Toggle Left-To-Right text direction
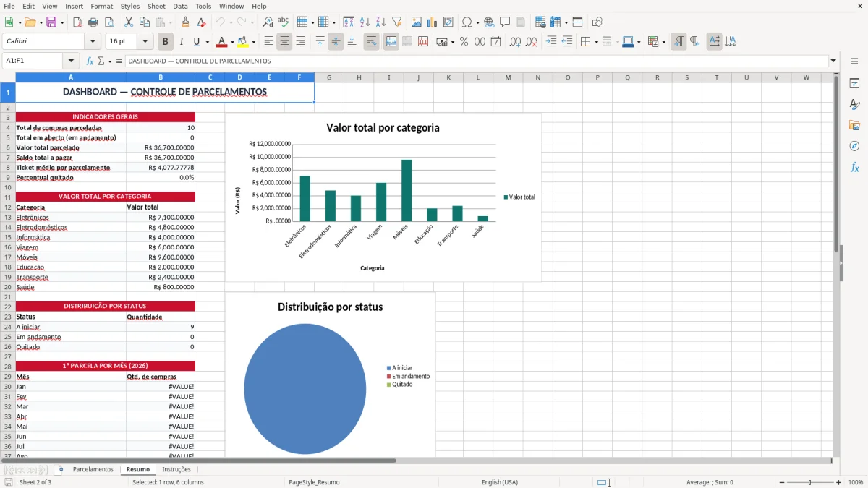The image size is (868, 488). [x=678, y=42]
